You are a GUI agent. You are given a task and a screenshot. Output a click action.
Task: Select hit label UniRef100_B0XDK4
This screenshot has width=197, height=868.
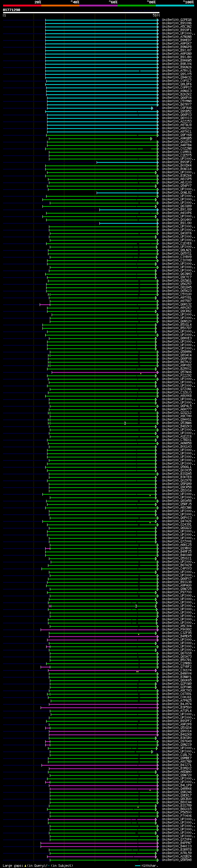pos(177,165)
